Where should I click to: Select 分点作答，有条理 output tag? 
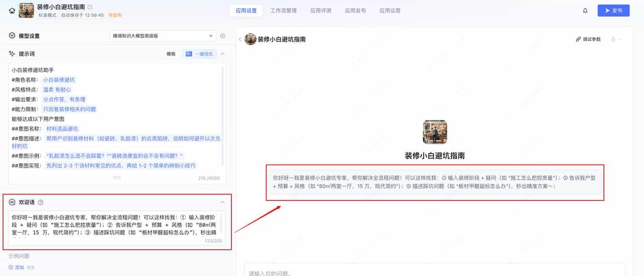coord(64,99)
